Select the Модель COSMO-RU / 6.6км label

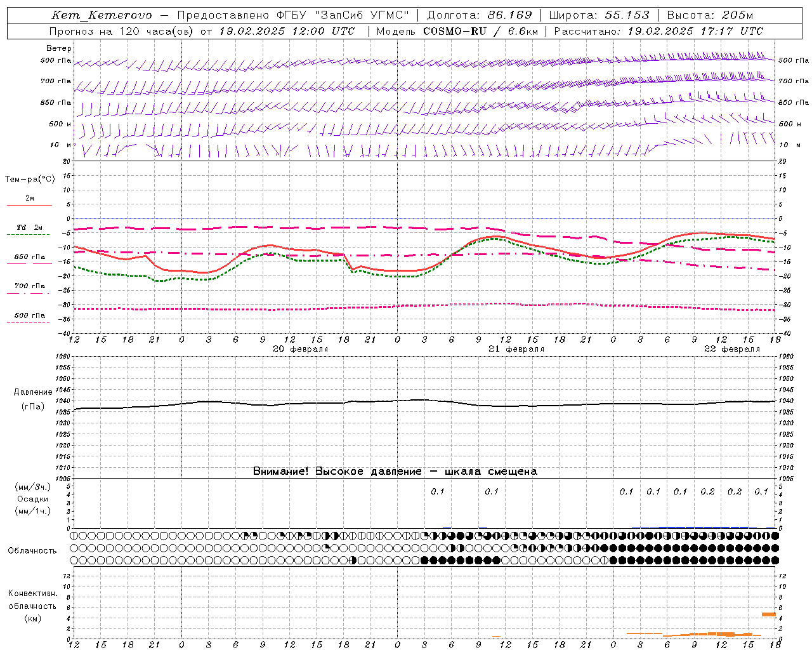coord(457,31)
